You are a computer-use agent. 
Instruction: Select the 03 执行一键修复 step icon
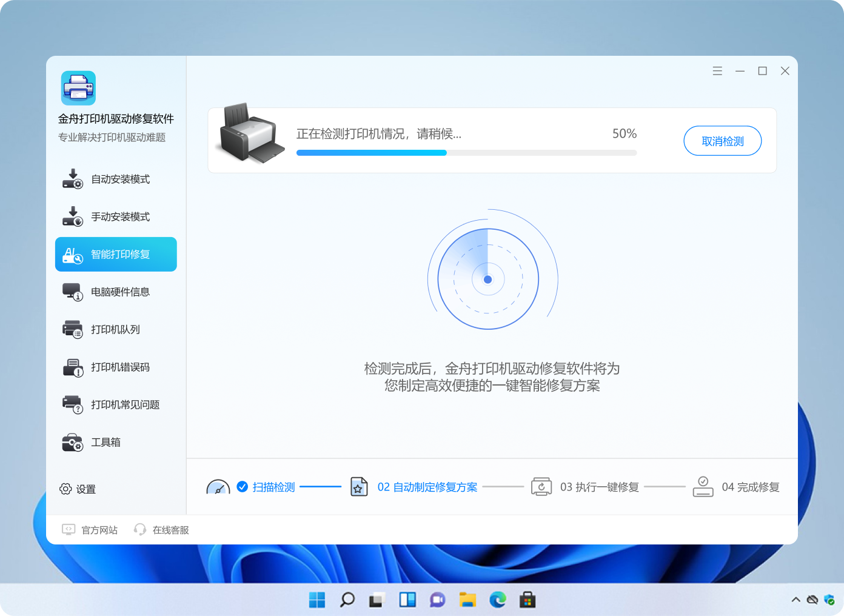(x=541, y=486)
